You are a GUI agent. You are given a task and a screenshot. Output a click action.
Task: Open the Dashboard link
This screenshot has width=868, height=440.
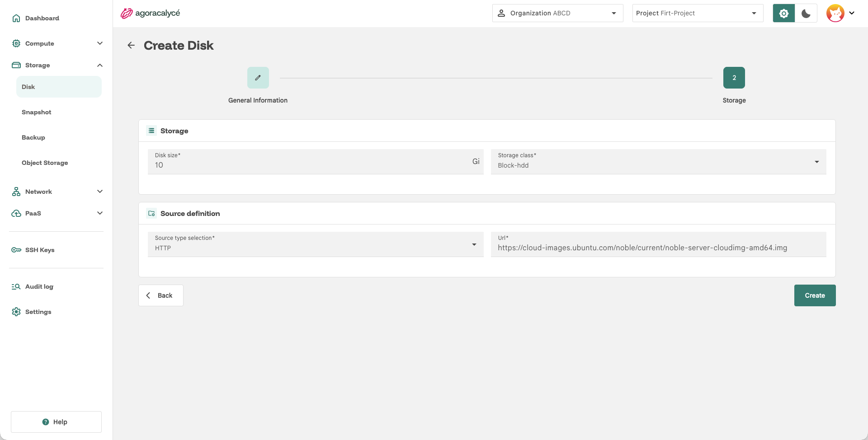(x=42, y=18)
